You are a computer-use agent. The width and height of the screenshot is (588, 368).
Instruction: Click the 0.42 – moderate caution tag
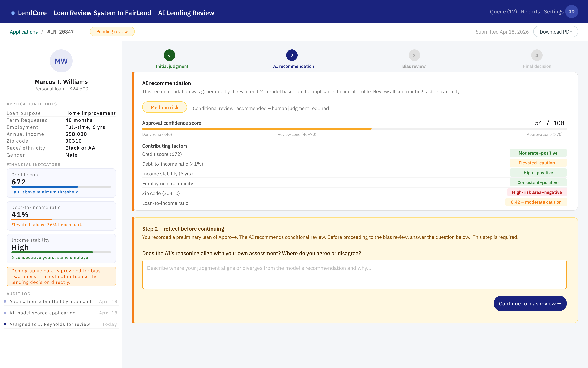point(536,202)
